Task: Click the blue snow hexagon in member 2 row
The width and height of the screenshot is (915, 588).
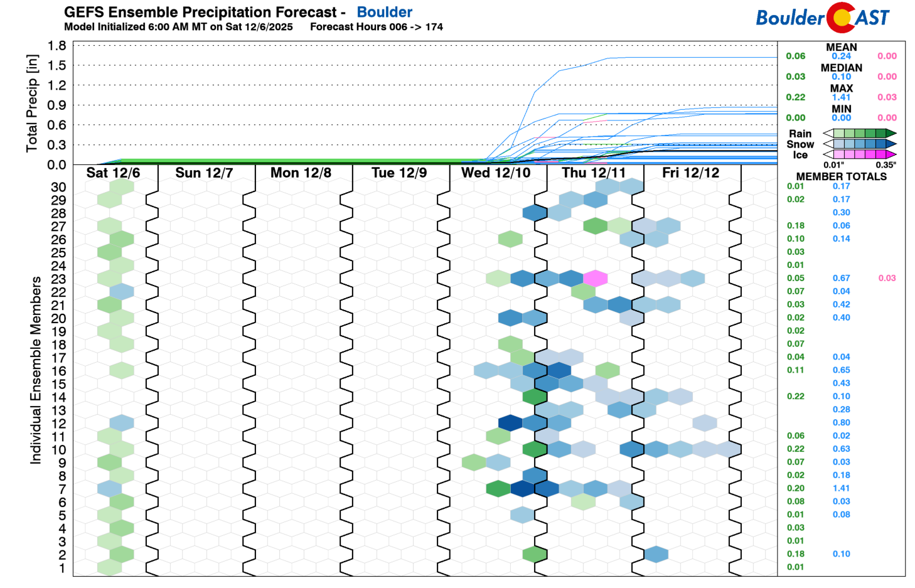Action: click(656, 554)
